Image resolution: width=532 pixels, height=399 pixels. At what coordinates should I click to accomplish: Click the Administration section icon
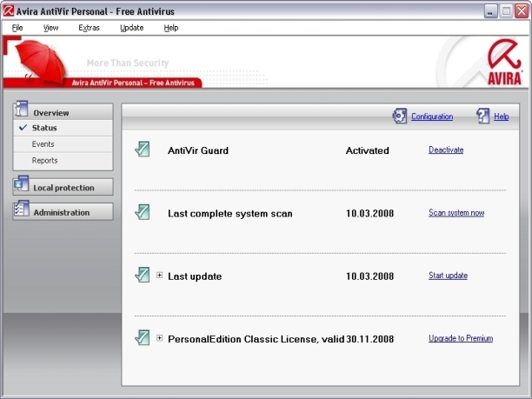(x=22, y=210)
